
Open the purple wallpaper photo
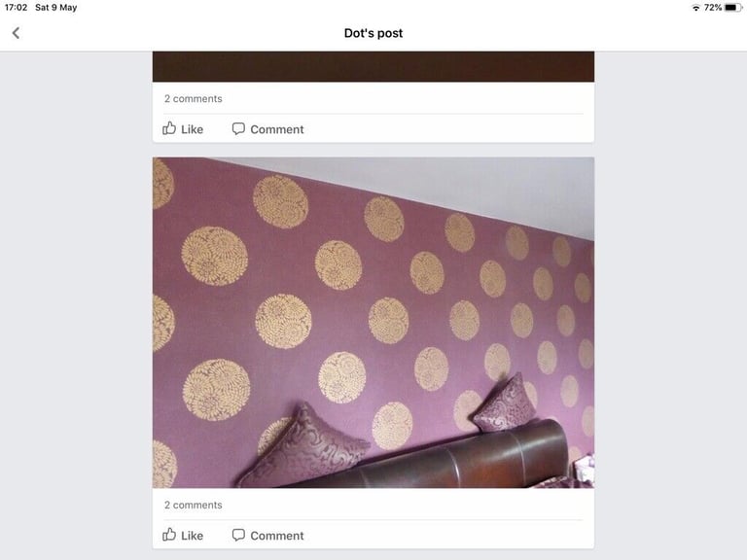[x=373, y=323]
